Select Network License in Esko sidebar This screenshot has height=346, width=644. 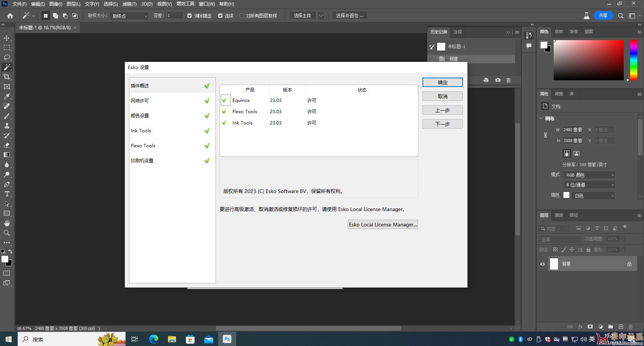[172, 100]
